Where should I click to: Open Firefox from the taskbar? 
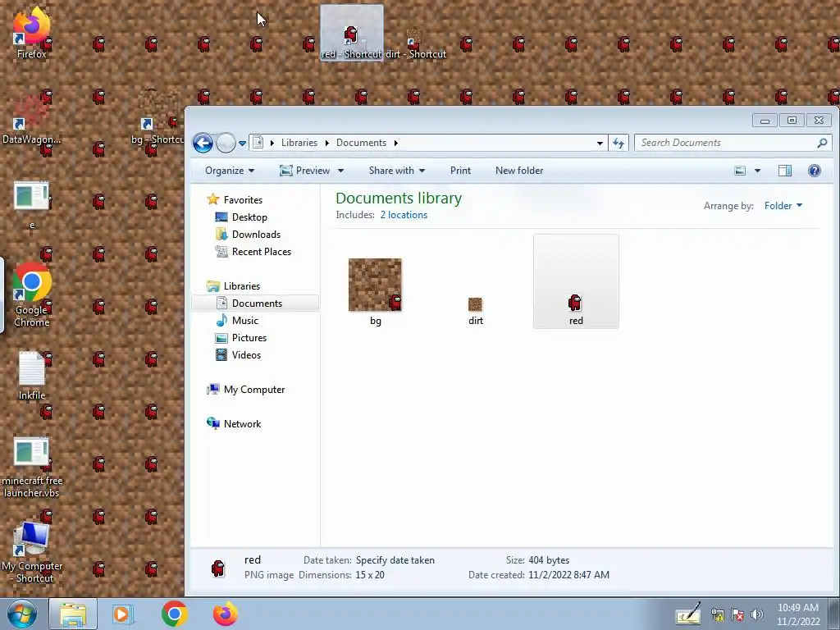[x=226, y=614]
